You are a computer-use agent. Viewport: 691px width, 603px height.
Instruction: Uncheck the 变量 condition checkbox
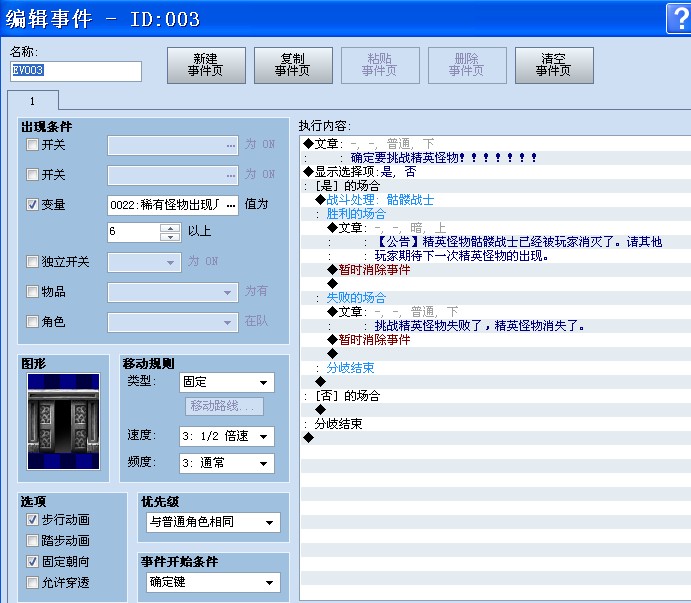(32, 205)
